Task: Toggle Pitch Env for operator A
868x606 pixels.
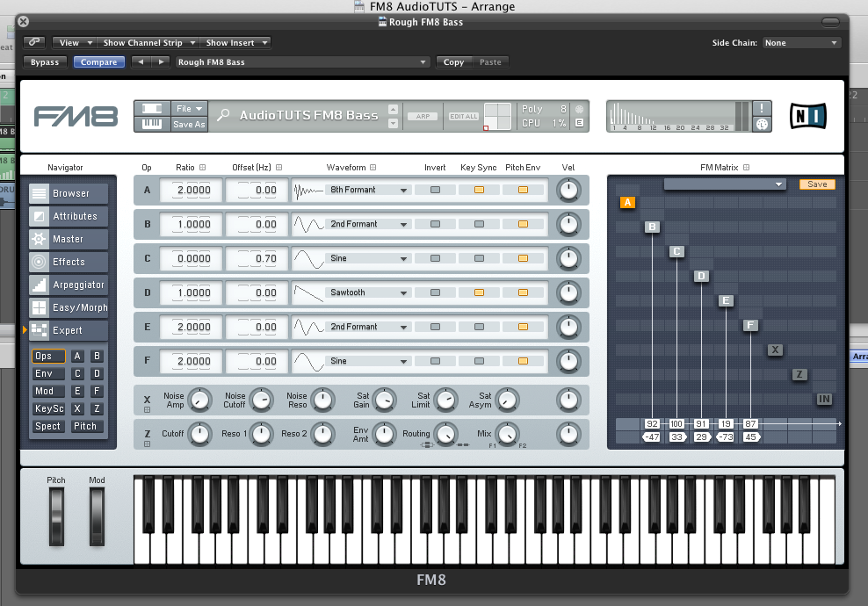Action: [x=523, y=190]
